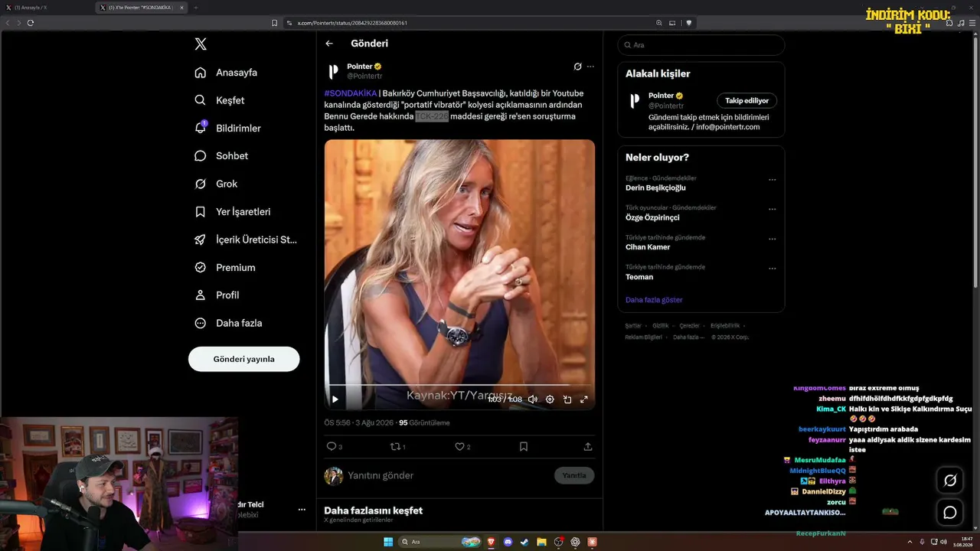Open the browser hamburger menu
Screen dimensions: 980x551
pyautogui.click(x=972, y=23)
